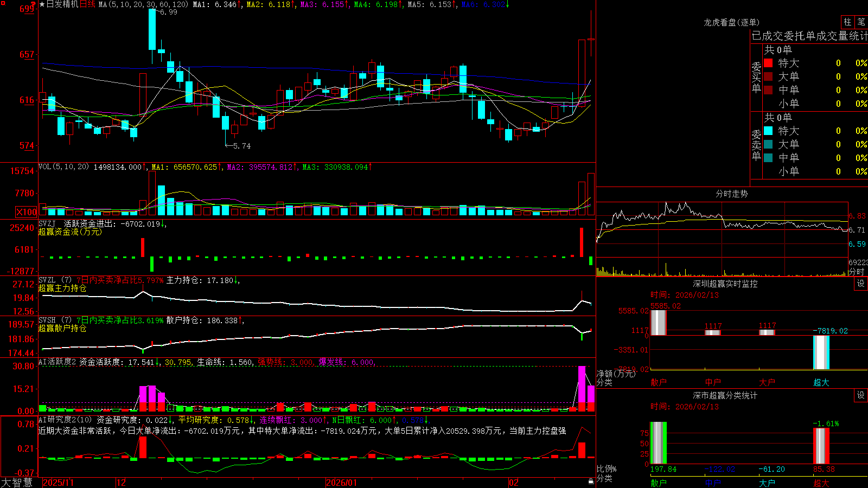The height and width of the screenshot is (488, 868).
Task: Switch 龙虎看盘 view to 柱 mode
Action: point(847,22)
